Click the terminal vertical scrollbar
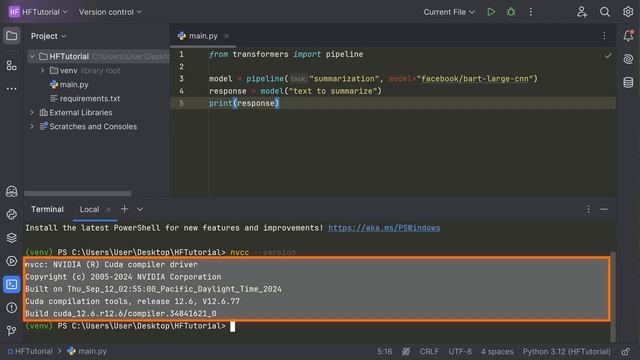 tap(613, 297)
